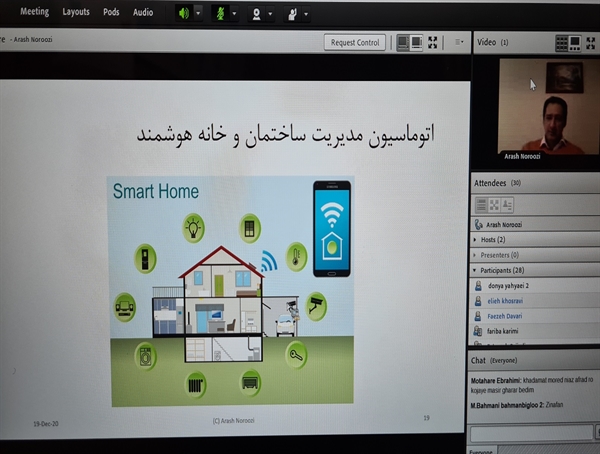The height and width of the screenshot is (454, 600).
Task: Click the icon beside donya yahyaei 2
Action: 478,286
